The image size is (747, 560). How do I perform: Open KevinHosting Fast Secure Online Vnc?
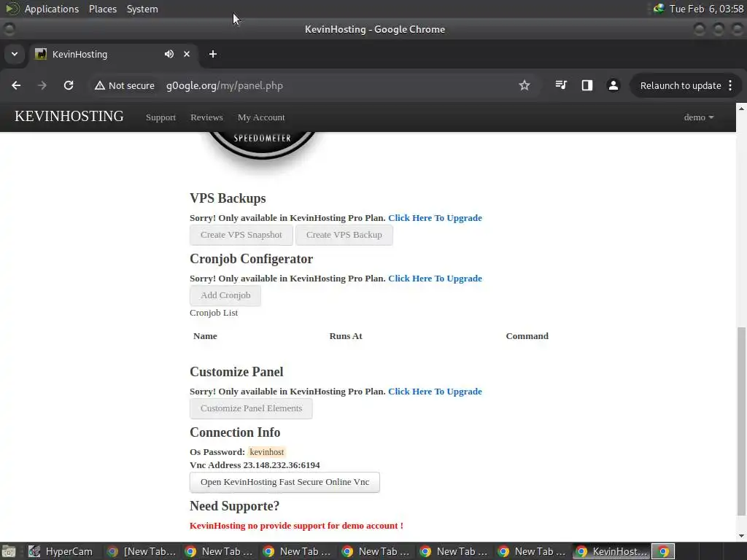(285, 482)
